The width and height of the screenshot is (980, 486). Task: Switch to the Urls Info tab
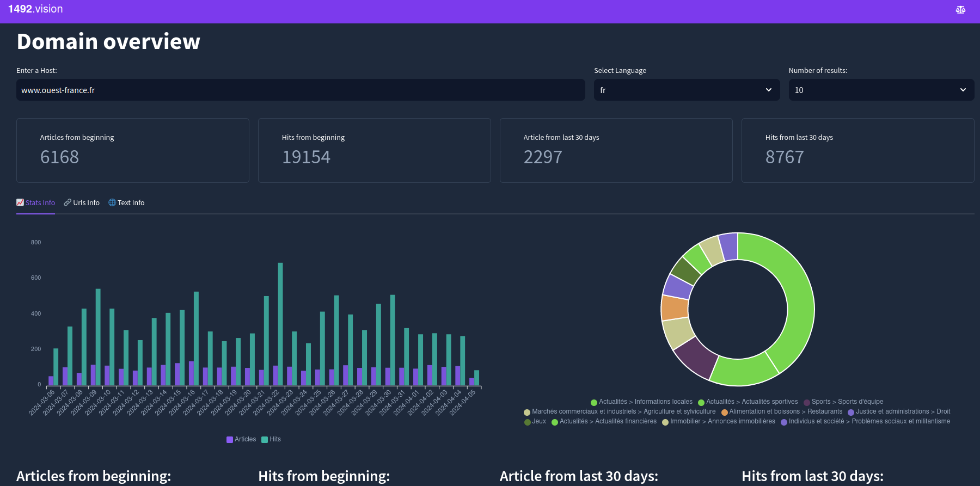(x=82, y=202)
